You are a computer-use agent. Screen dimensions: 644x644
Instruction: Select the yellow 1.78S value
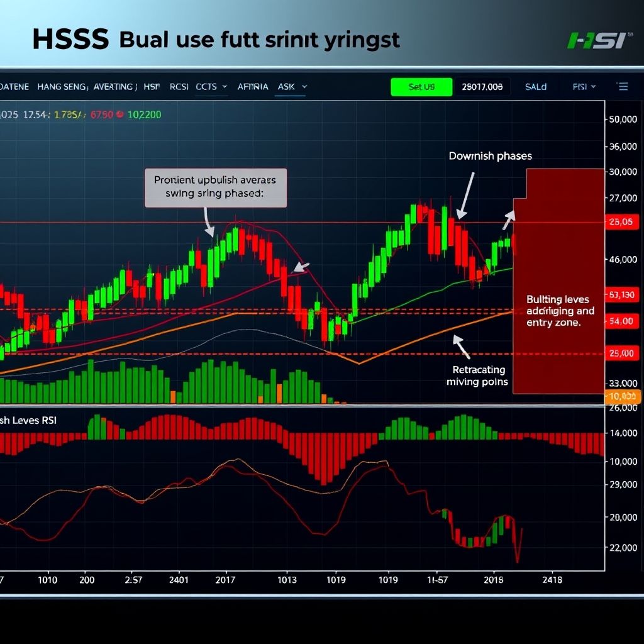69,114
